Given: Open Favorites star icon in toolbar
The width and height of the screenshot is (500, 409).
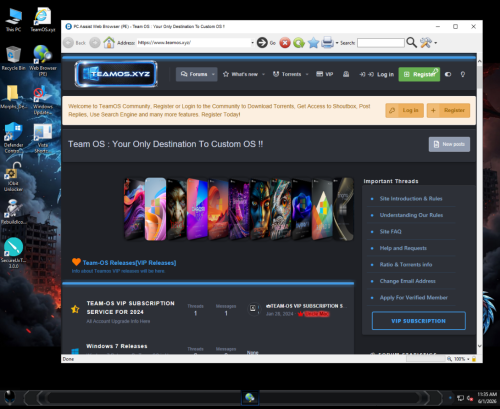Looking at the screenshot, I should click(x=313, y=43).
